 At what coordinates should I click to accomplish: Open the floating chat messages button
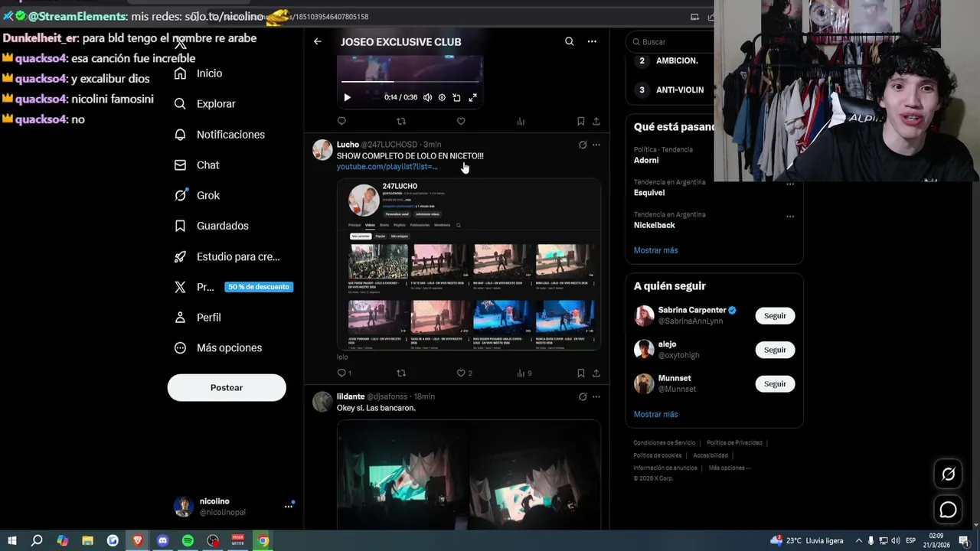tap(948, 510)
